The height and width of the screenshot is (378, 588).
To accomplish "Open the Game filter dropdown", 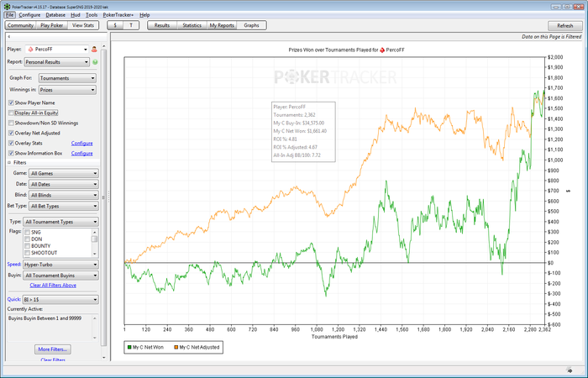I will tap(64, 174).
